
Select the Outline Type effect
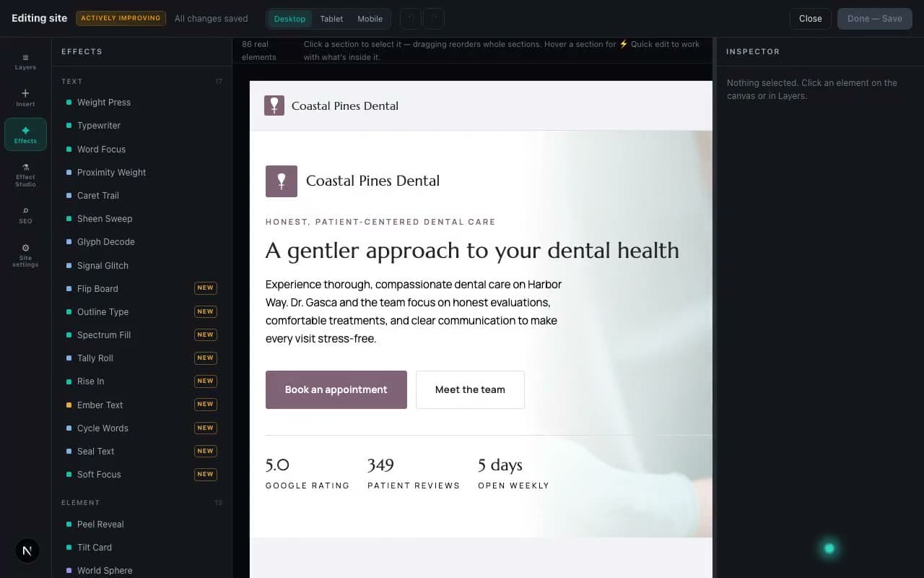[141, 311]
